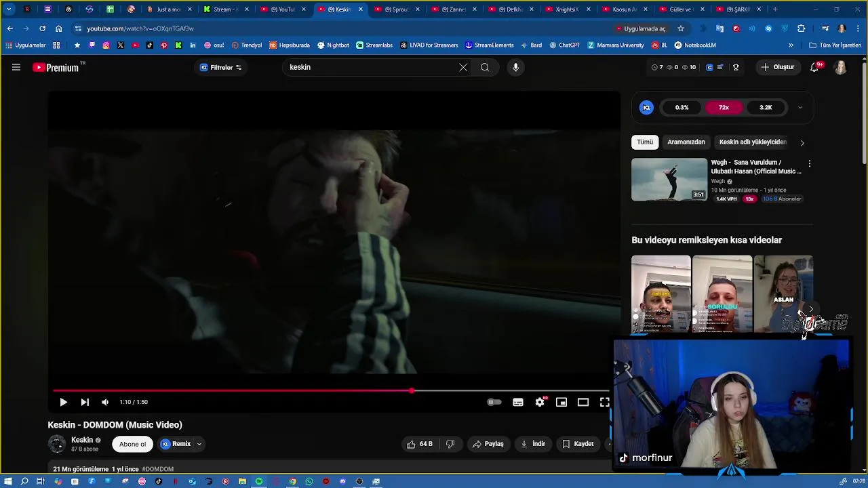
Task: Start voice search with microphone icon
Action: coord(515,67)
